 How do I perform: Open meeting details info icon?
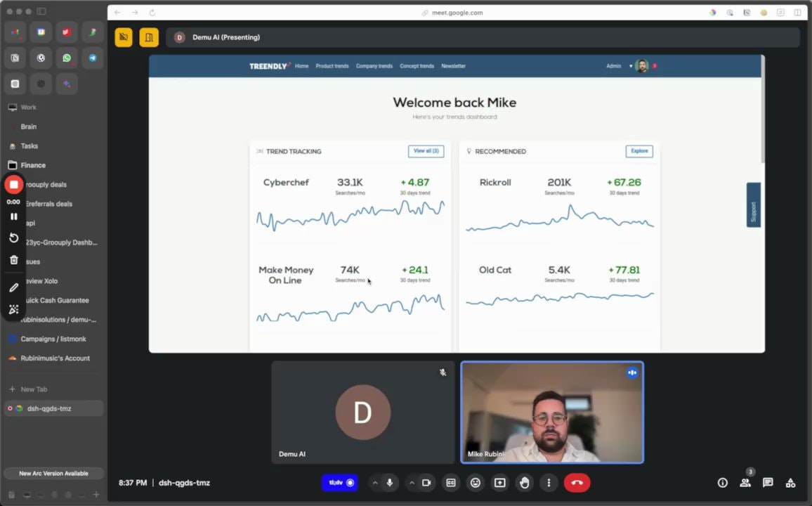[722, 483]
